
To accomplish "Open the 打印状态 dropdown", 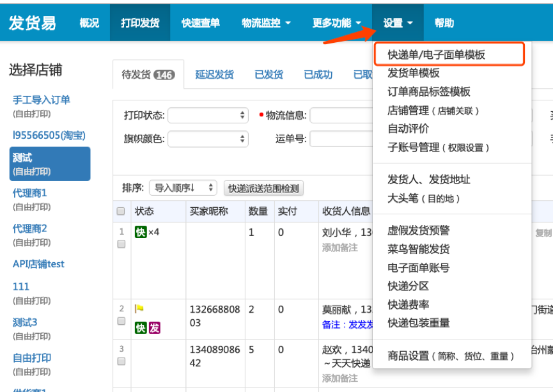I will [x=208, y=115].
